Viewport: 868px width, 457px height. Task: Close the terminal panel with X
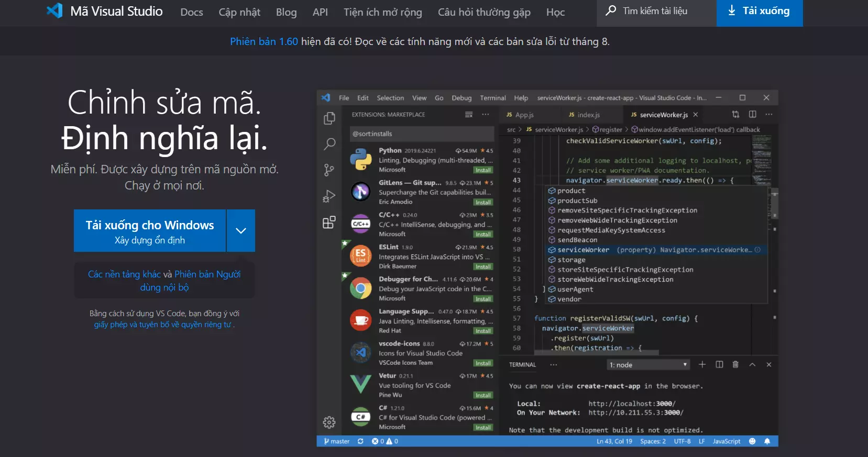point(769,364)
